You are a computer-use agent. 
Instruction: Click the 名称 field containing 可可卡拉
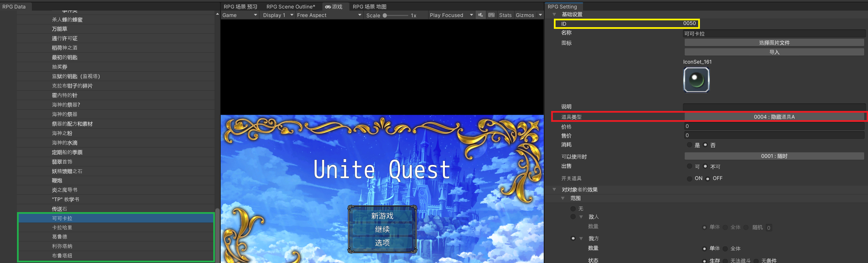pos(774,34)
